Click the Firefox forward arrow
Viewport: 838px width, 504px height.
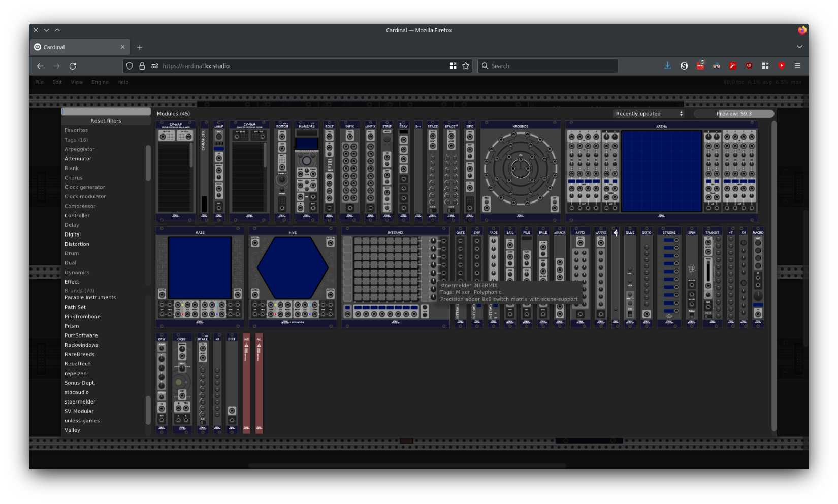point(56,66)
